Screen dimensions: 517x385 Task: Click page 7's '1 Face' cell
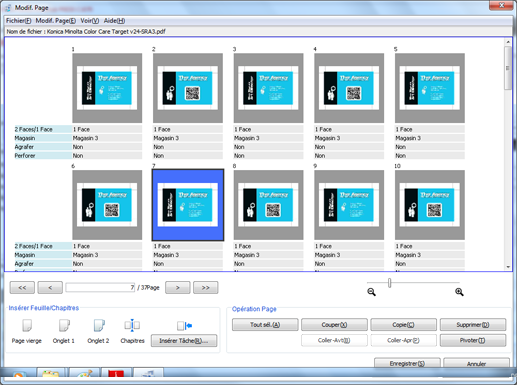click(188, 246)
